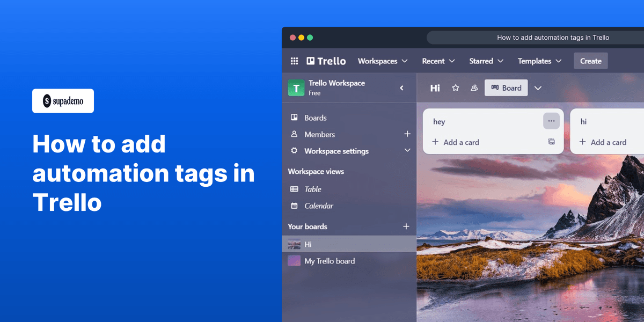Open the board view switcher chevron
The image size is (644, 322).
pos(538,87)
